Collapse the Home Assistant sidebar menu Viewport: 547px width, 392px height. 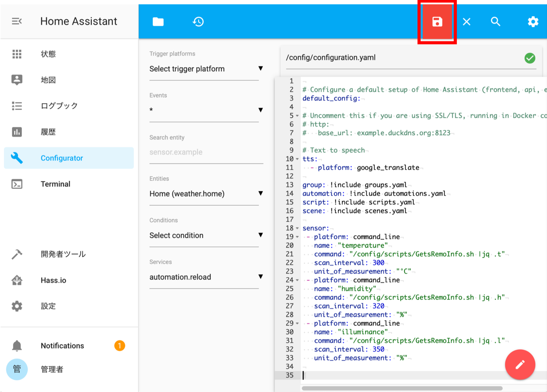(x=17, y=21)
